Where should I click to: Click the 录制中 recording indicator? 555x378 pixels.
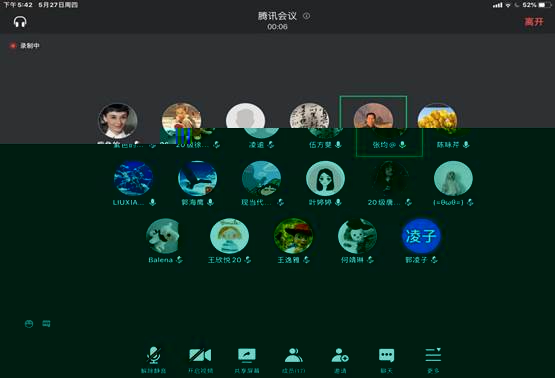[x=25, y=45]
